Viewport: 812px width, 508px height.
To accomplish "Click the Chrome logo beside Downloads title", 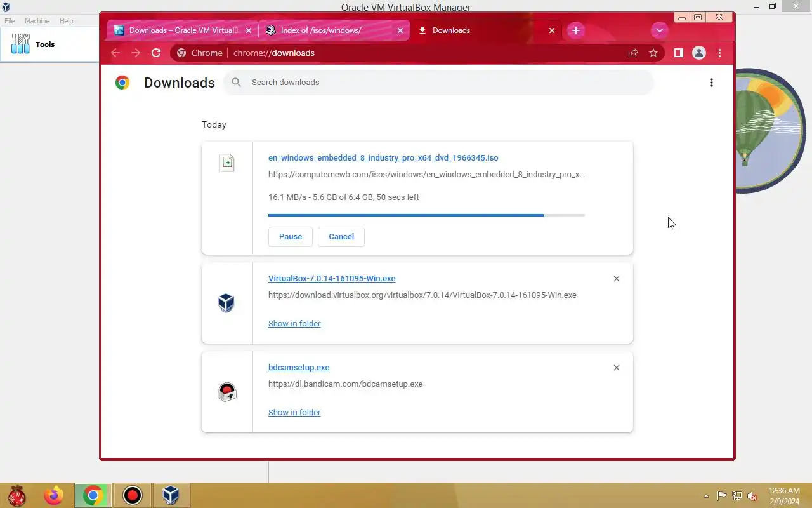I will click(x=122, y=83).
